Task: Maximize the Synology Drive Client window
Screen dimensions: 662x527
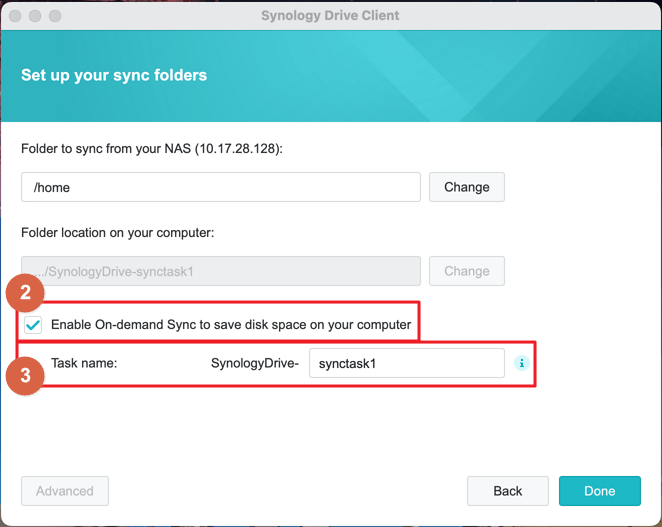Action: point(55,16)
